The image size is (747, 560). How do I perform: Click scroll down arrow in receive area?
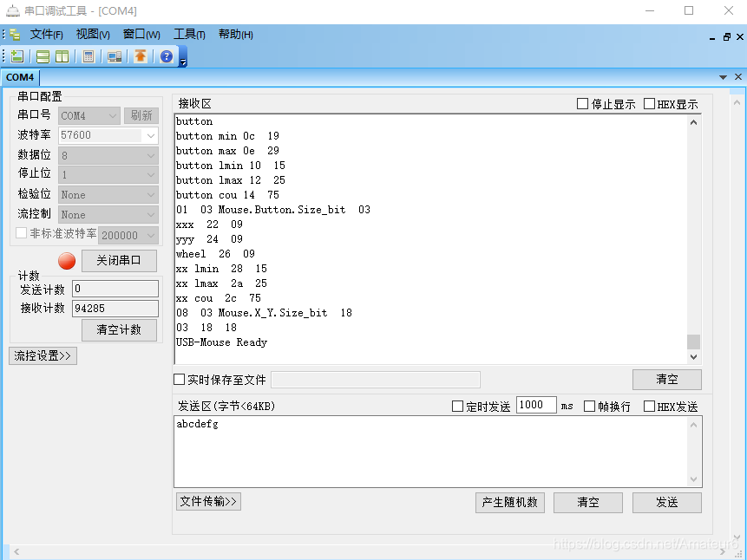pos(694,356)
